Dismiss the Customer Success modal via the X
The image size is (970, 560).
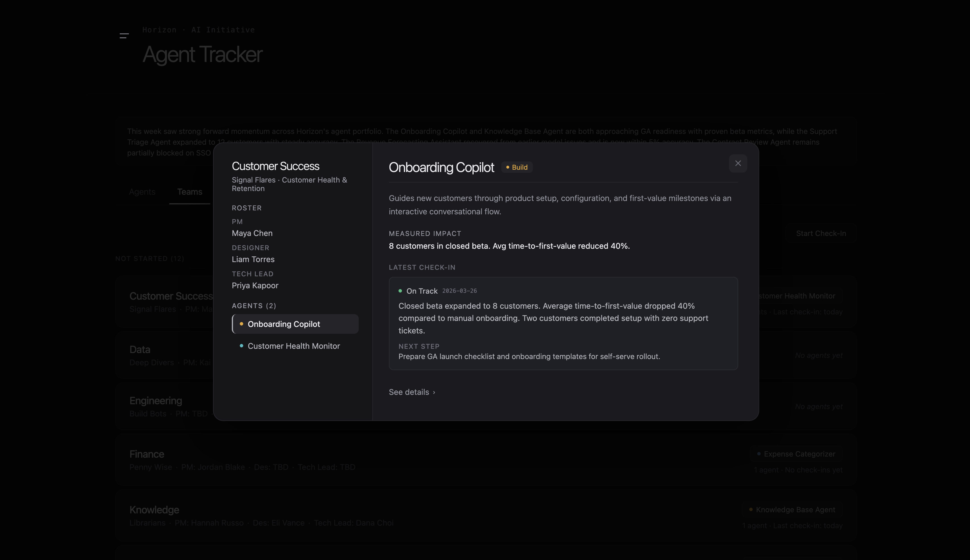click(738, 163)
